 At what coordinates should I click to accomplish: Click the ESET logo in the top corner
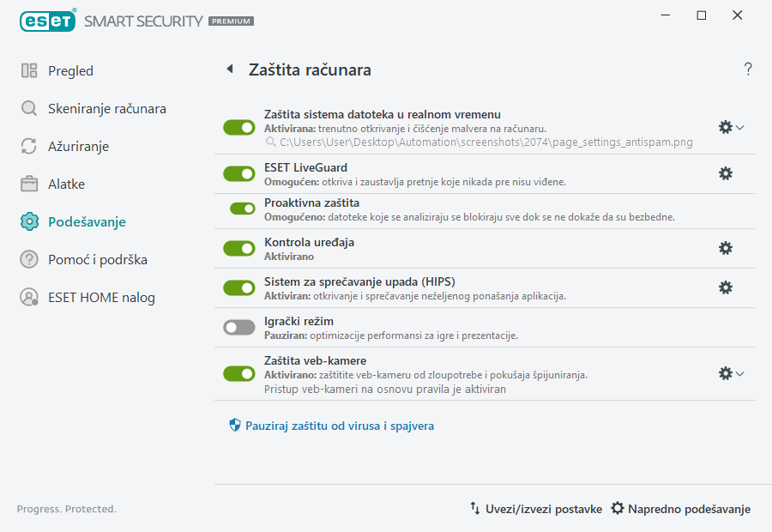pyautogui.click(x=47, y=21)
